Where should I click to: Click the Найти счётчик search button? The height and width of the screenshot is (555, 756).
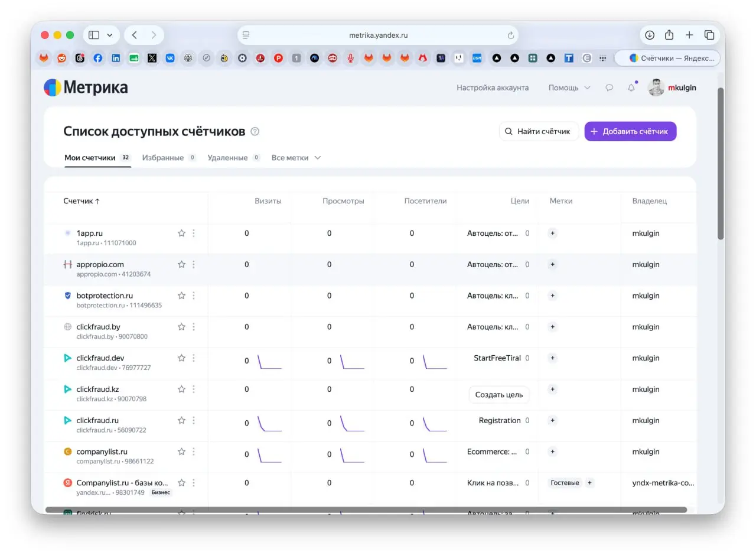[539, 131]
